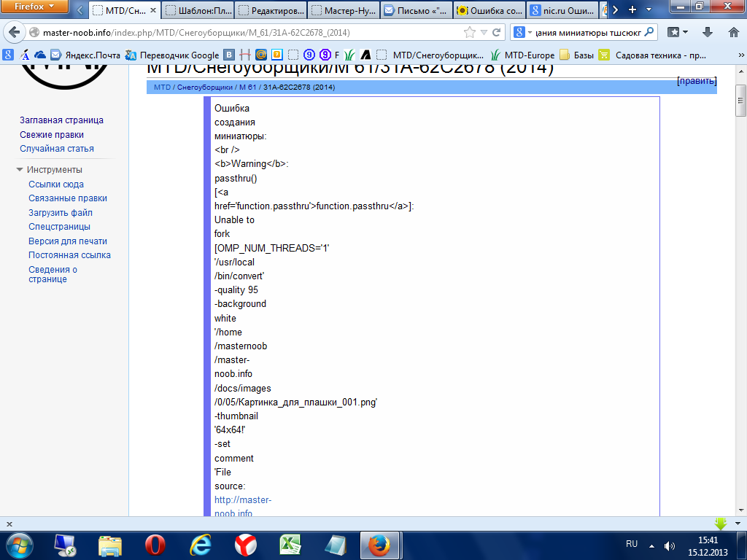Open the Firefox home page icon
This screenshot has height=560, width=747.
[x=733, y=32]
